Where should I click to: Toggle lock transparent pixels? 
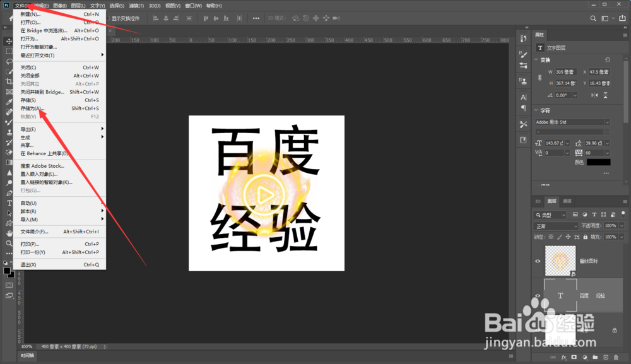coord(551,237)
